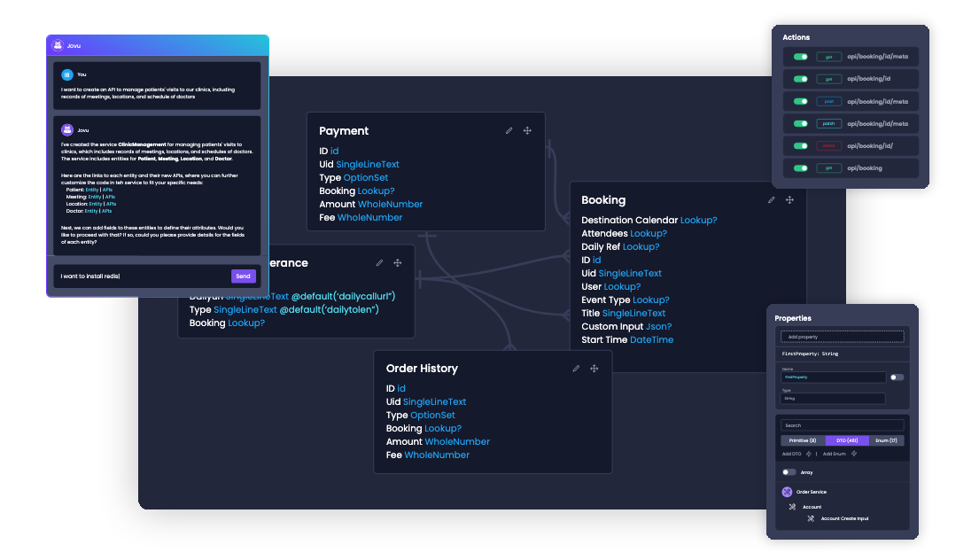Click the post method badge
Screen dimensions: 979x560
tap(828, 101)
